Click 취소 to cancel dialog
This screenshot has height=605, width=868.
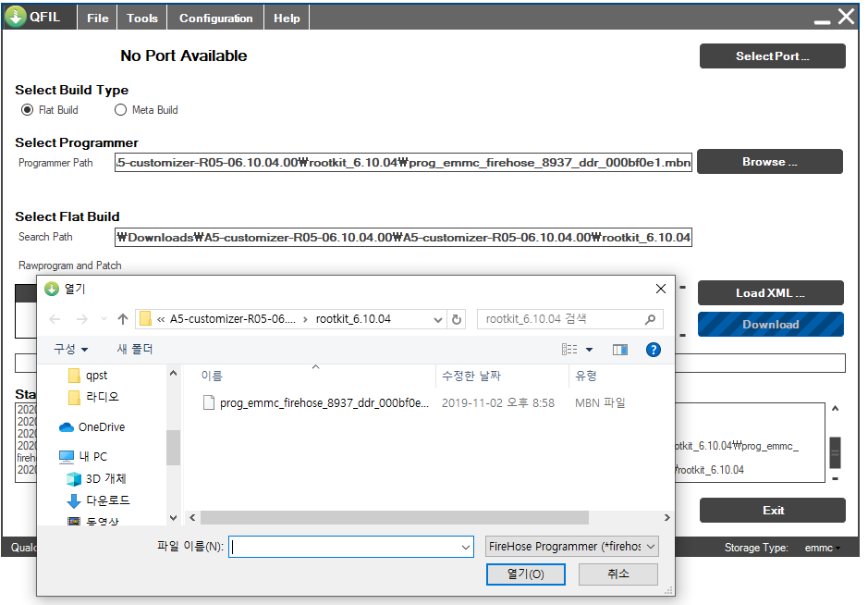click(x=618, y=574)
